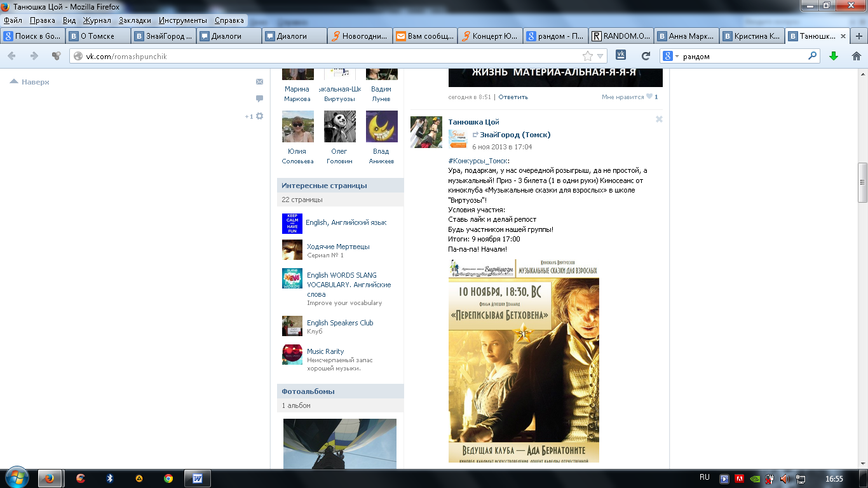Click the NVIDIA tray icon

pyautogui.click(x=754, y=478)
